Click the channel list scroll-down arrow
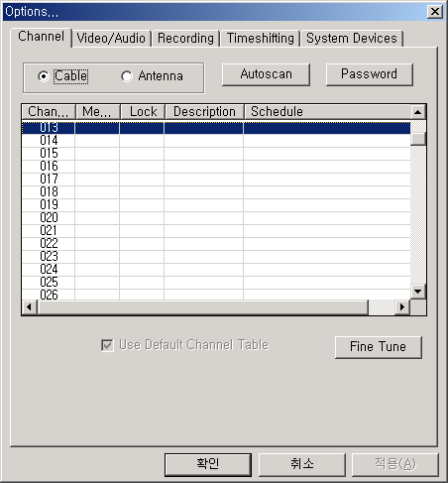448x483 pixels. 418,292
